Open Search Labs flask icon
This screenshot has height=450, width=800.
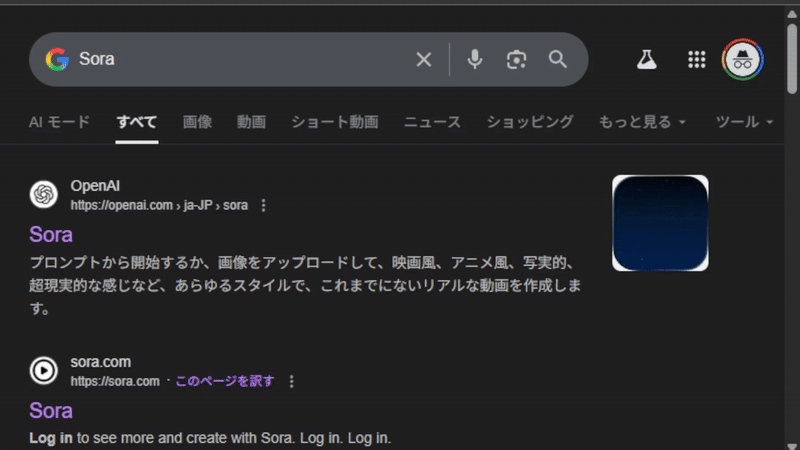(646, 60)
